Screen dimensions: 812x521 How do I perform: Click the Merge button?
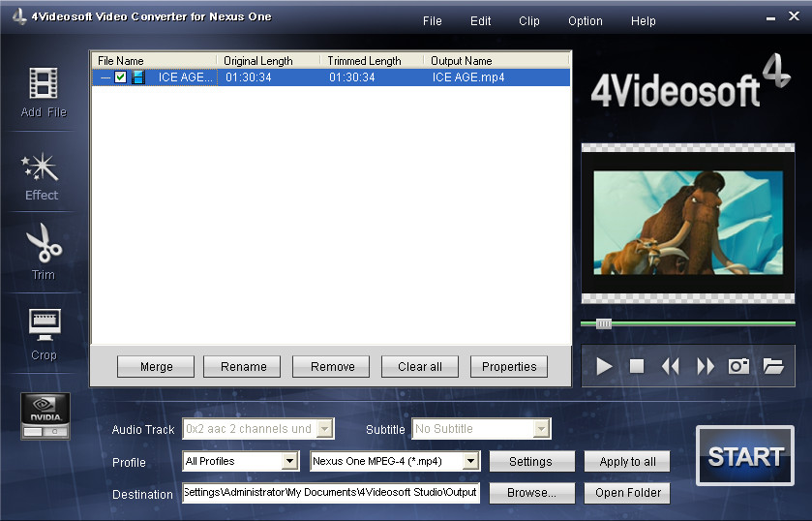click(x=156, y=366)
